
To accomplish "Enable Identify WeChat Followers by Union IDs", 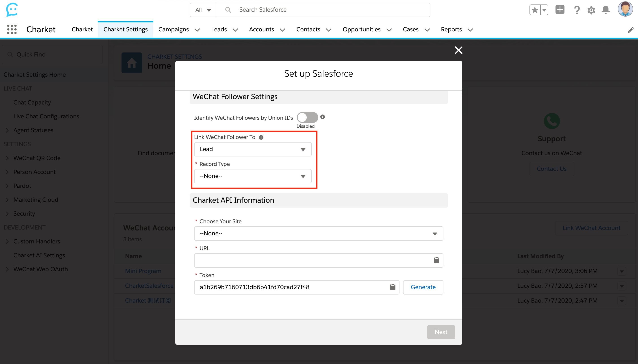I will click(x=307, y=117).
